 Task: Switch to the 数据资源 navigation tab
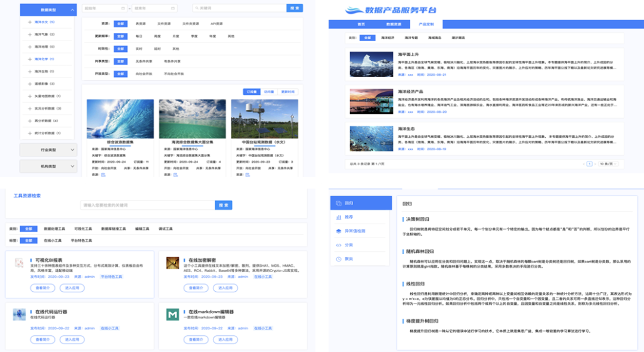click(x=394, y=24)
